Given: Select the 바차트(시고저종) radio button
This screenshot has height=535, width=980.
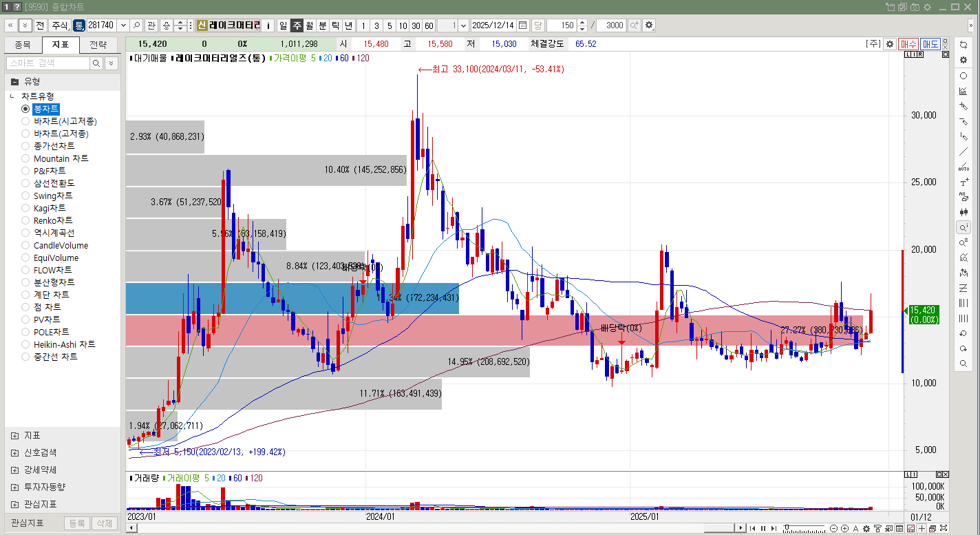Looking at the screenshot, I should point(26,121).
